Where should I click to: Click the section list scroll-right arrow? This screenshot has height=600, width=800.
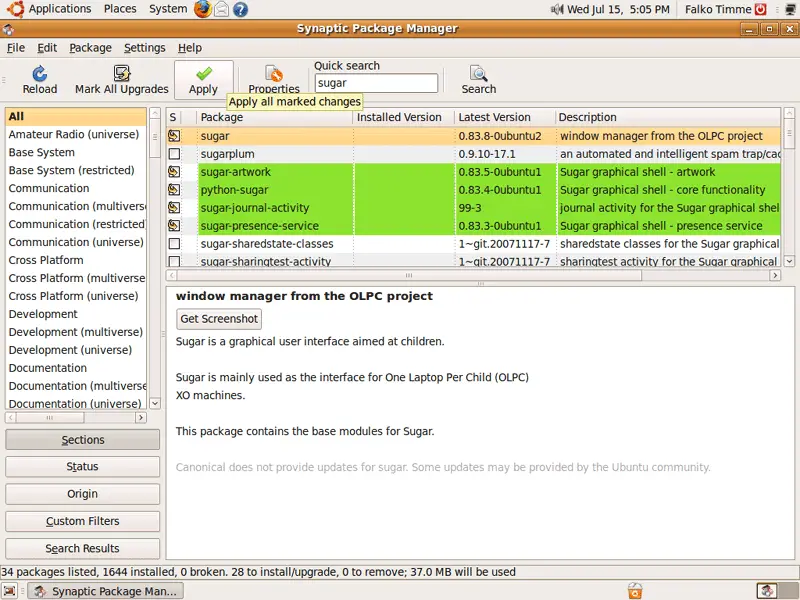[x=141, y=418]
